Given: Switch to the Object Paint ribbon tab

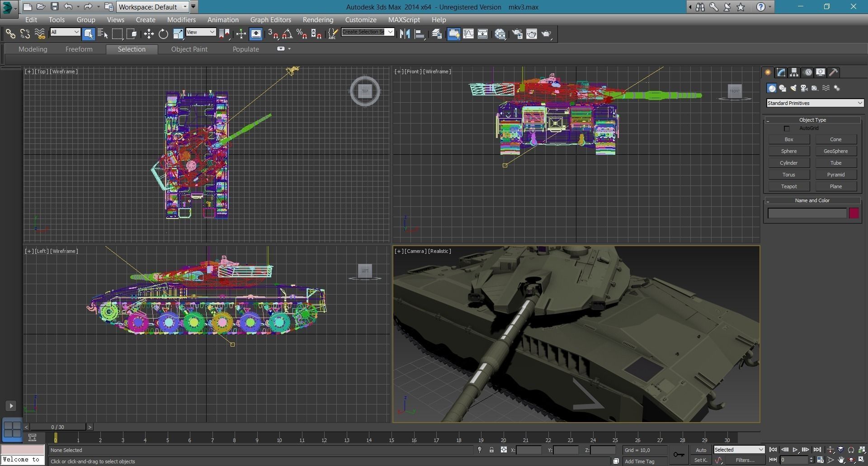Looking at the screenshot, I should pos(189,49).
